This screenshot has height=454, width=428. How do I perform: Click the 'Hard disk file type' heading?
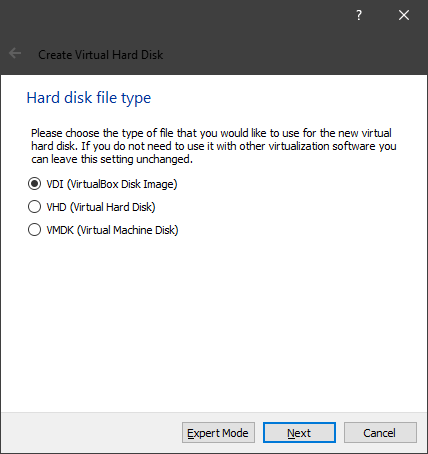click(x=89, y=98)
